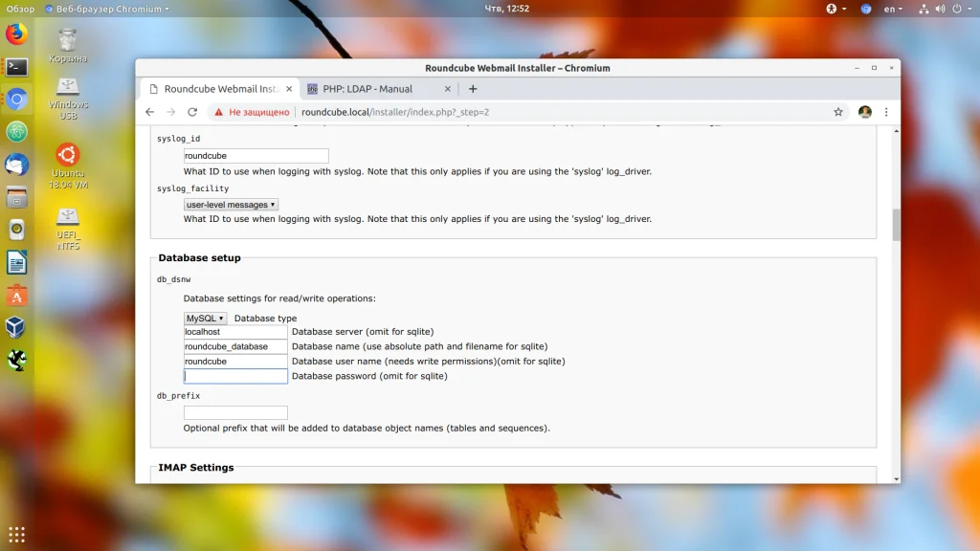
Task: Click the db_prefix input field
Action: [x=235, y=412]
